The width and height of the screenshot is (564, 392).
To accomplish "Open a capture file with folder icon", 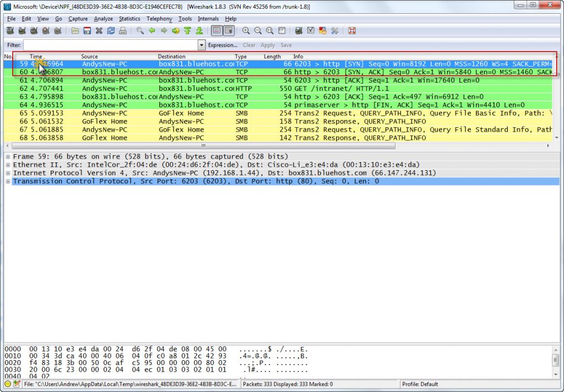I will click(x=75, y=31).
